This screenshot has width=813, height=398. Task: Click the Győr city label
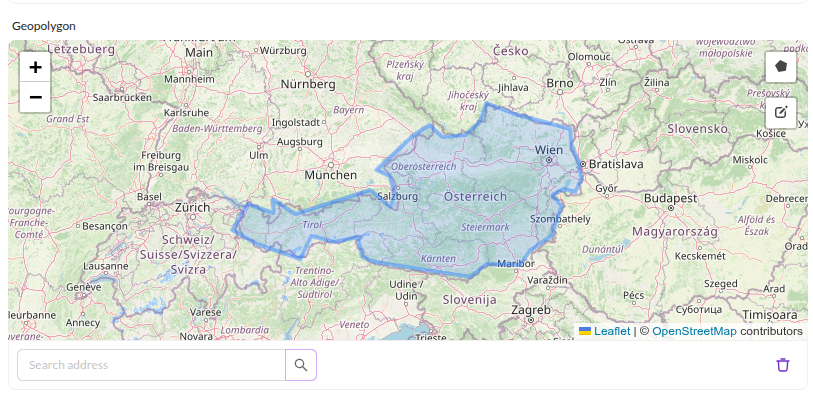pos(606,188)
